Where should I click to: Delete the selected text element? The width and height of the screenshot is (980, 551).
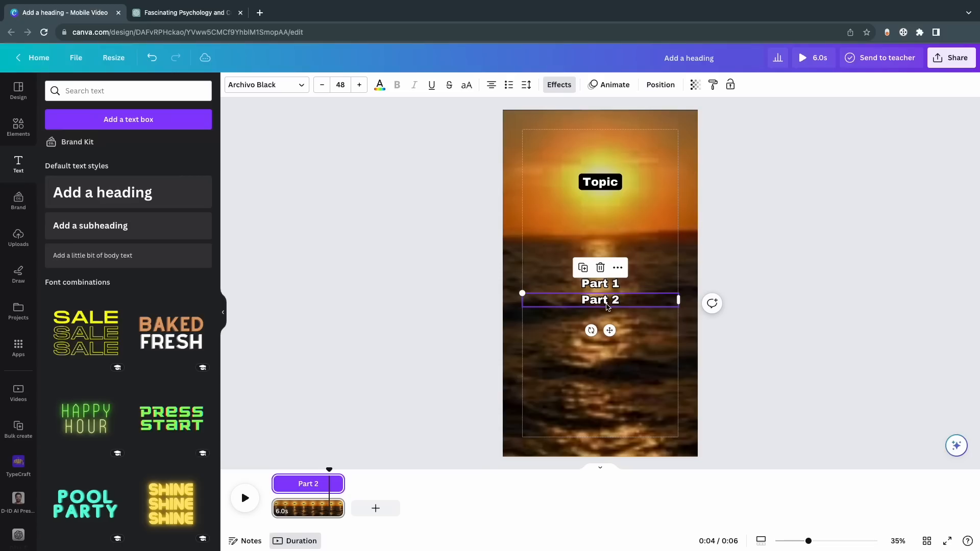point(600,267)
